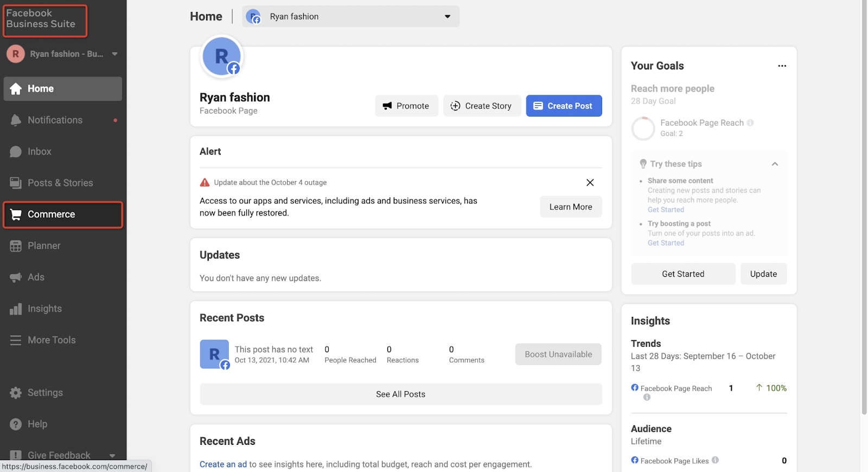Dismiss the October 4 outage alert

pyautogui.click(x=590, y=183)
